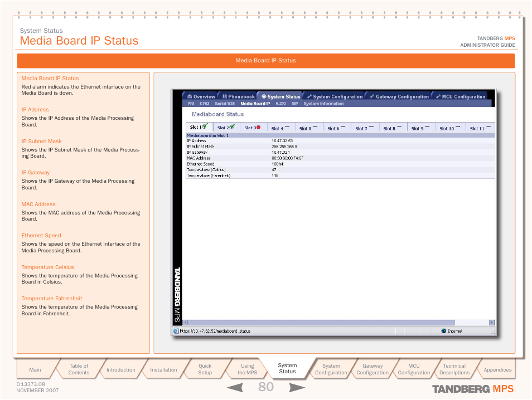Go to previous page arrow
532x400 pixels.
point(233,388)
